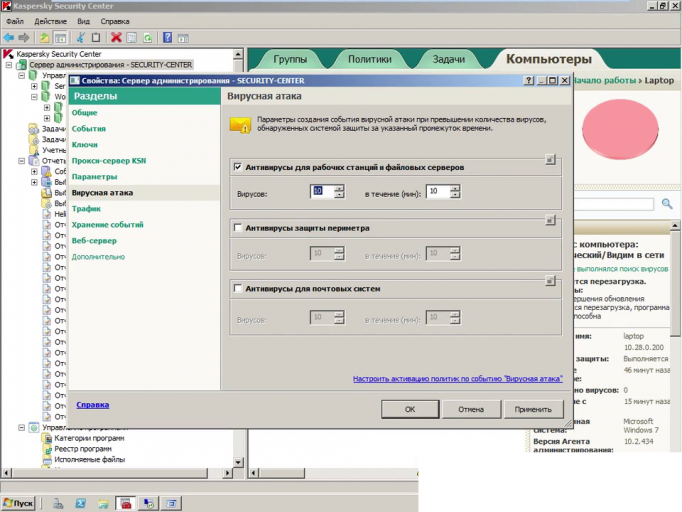Viewport: 682px width, 512px height.
Task: Collapse the Отчеты tree node
Action: click(21, 161)
